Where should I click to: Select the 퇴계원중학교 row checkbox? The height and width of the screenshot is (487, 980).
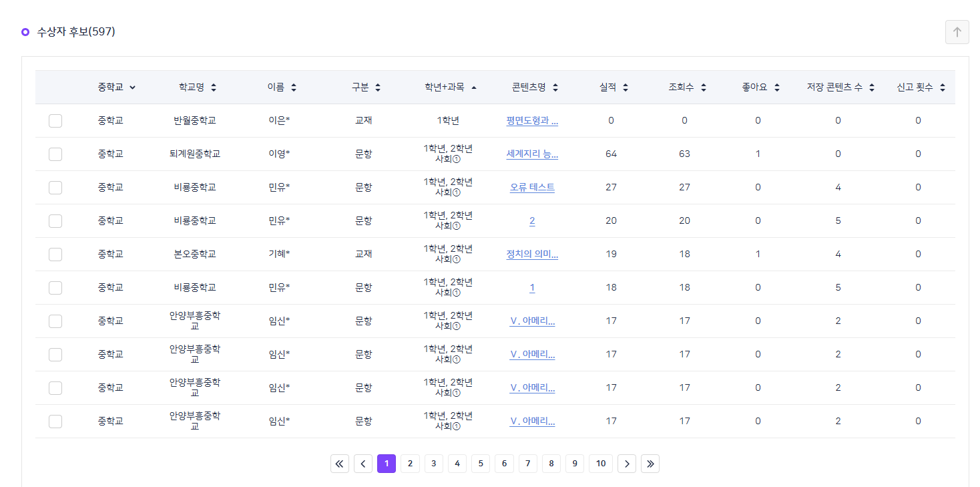(x=55, y=154)
